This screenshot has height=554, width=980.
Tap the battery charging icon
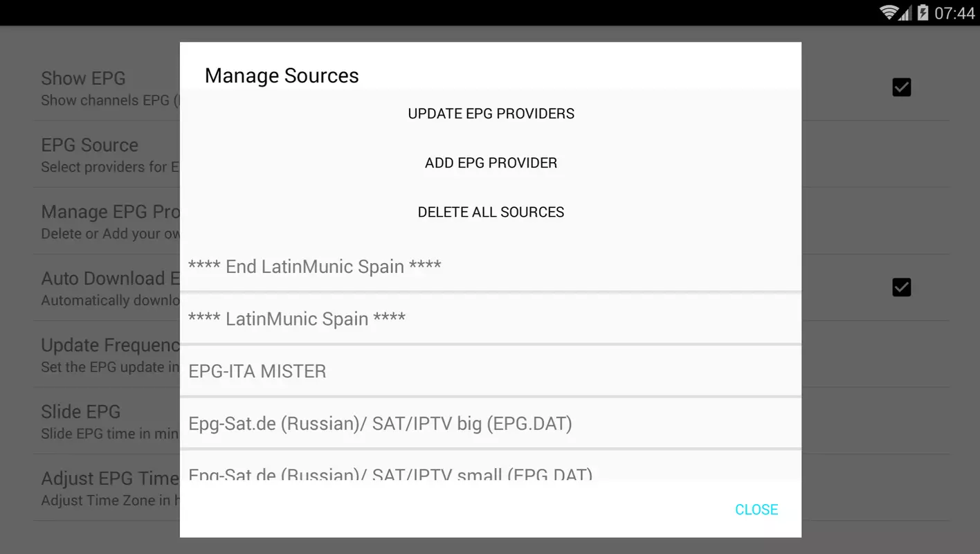(x=923, y=12)
